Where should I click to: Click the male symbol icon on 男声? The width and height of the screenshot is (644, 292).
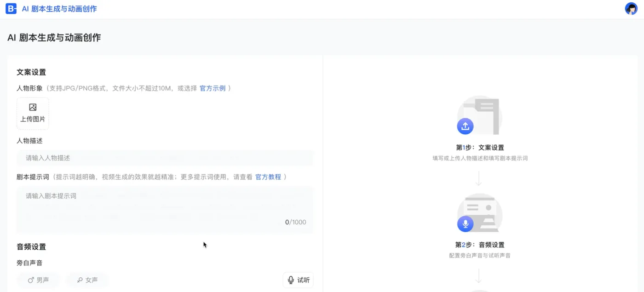pos(31,280)
